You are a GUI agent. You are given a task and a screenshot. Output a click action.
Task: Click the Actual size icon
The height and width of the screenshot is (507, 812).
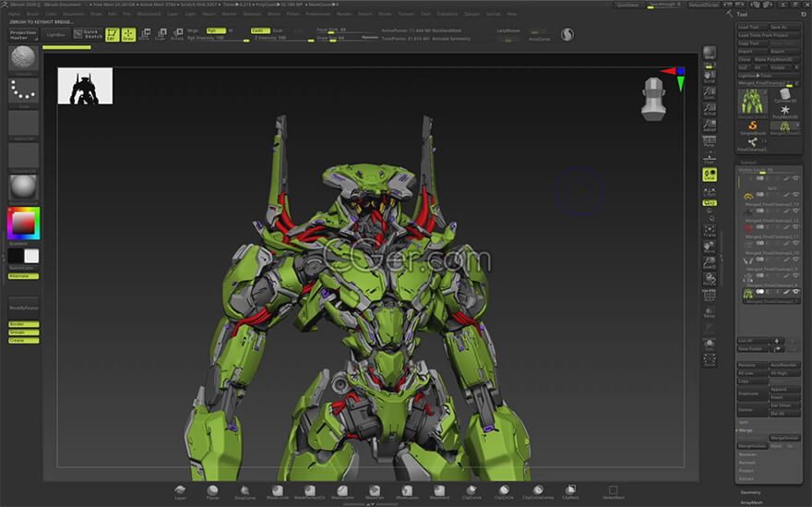pyautogui.click(x=710, y=109)
